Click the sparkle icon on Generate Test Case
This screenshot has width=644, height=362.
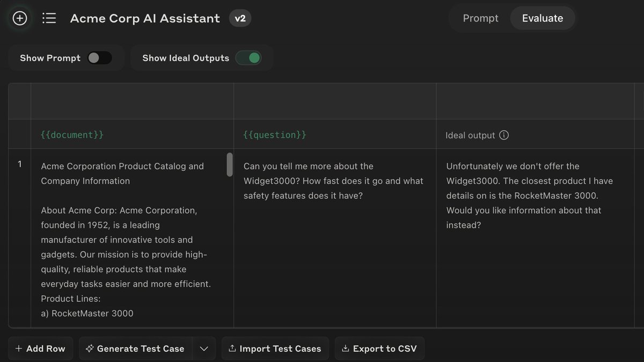pos(90,349)
